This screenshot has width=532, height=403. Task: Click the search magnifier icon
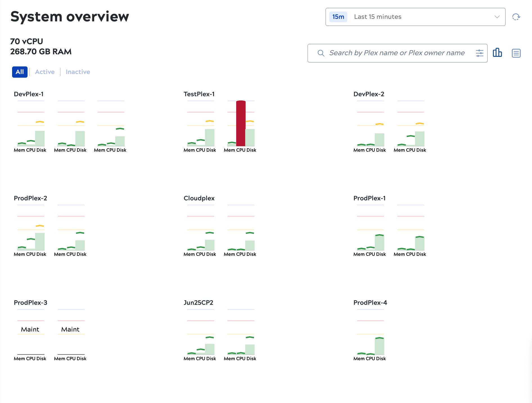click(321, 53)
